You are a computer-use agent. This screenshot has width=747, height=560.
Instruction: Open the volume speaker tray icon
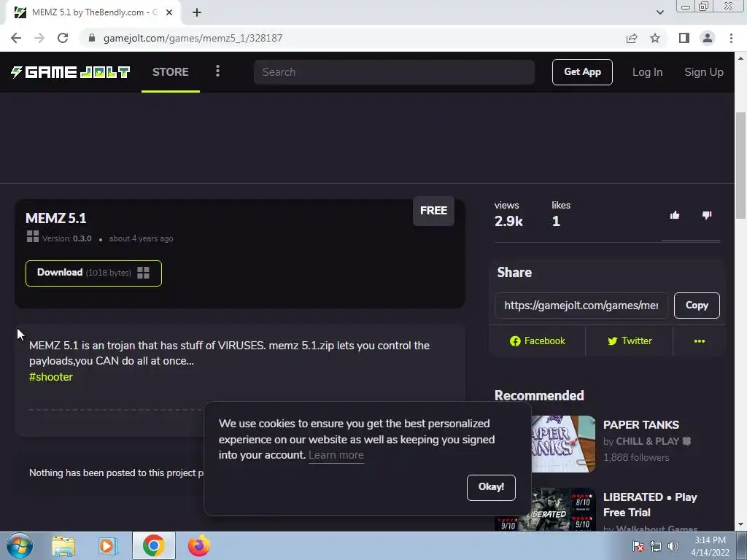pos(673,546)
